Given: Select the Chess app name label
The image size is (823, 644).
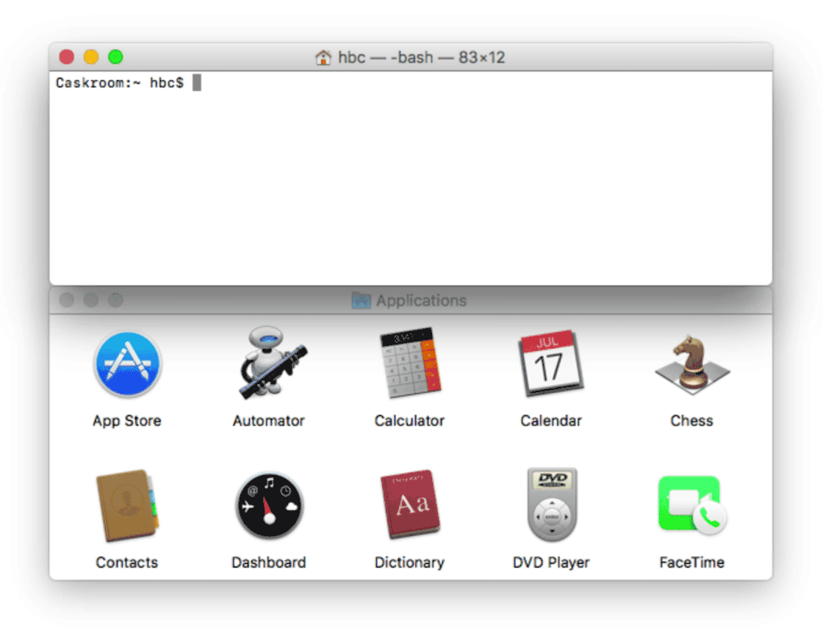Looking at the screenshot, I should point(691,420).
